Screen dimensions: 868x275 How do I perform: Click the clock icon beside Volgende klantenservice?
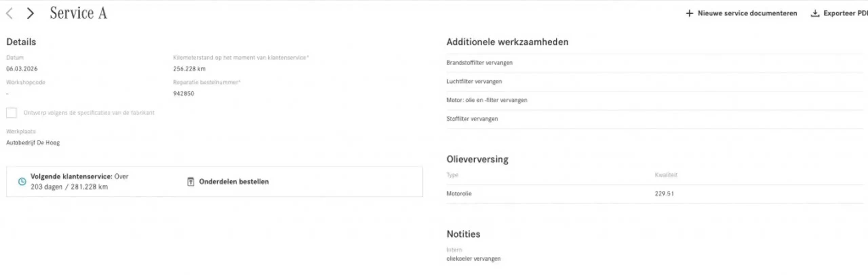pyautogui.click(x=22, y=182)
